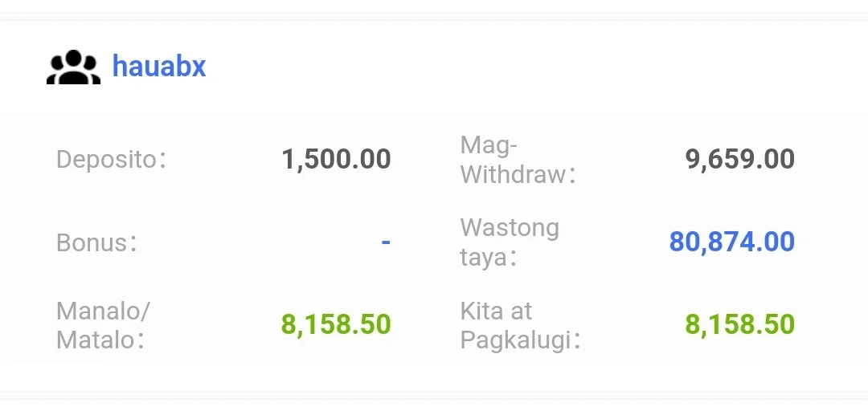Image resolution: width=868 pixels, height=411 pixels.
Task: Click the group members icon
Action: click(73, 67)
